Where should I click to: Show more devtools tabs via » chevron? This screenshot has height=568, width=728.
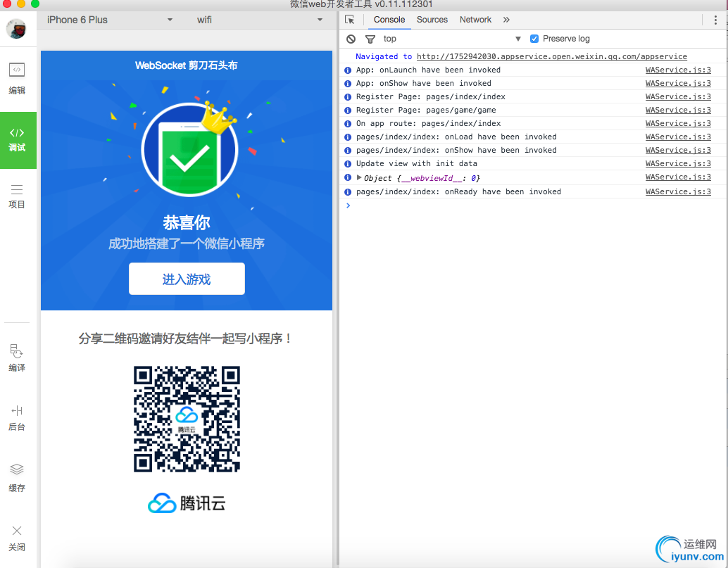[506, 20]
